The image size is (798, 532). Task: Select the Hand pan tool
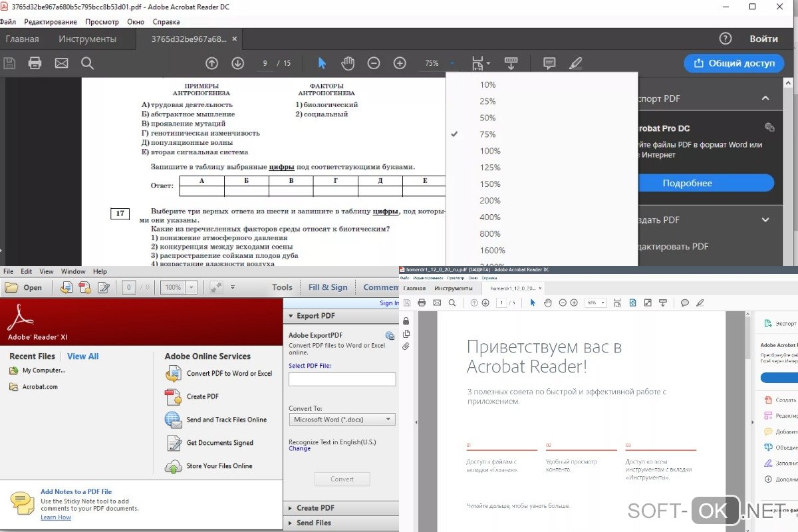coord(348,63)
